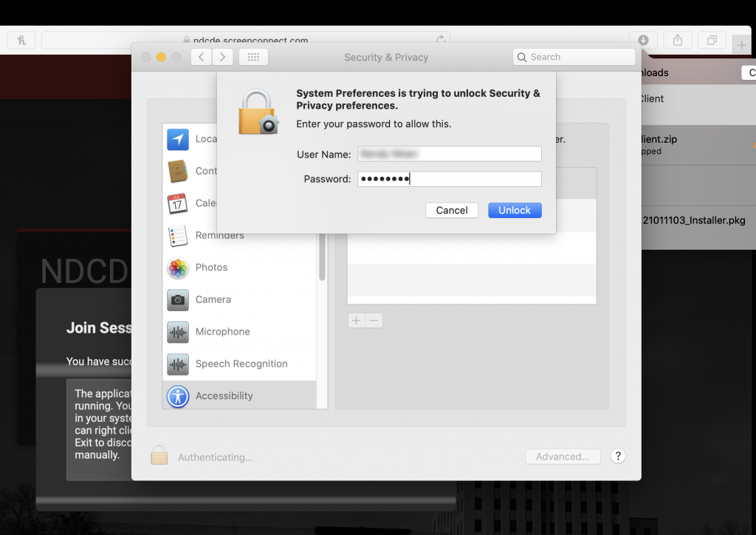
Task: Select Photos in the privacy list
Action: click(x=211, y=267)
